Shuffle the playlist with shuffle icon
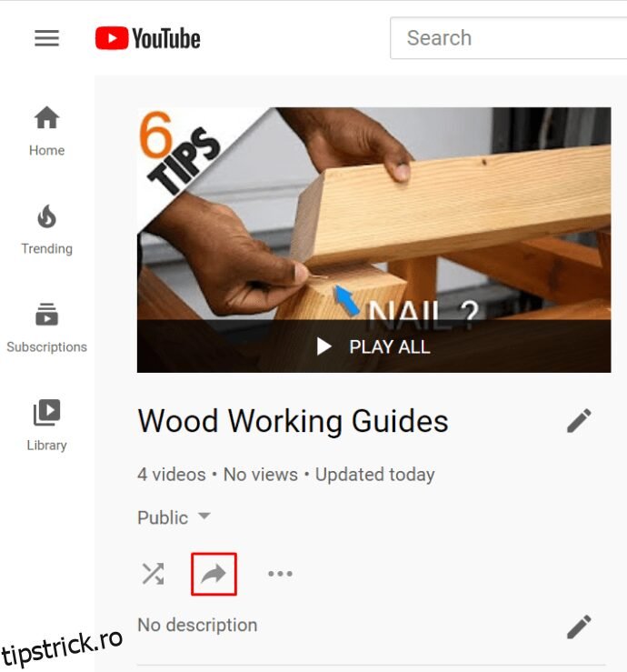The width and height of the screenshot is (627, 672). click(x=153, y=574)
